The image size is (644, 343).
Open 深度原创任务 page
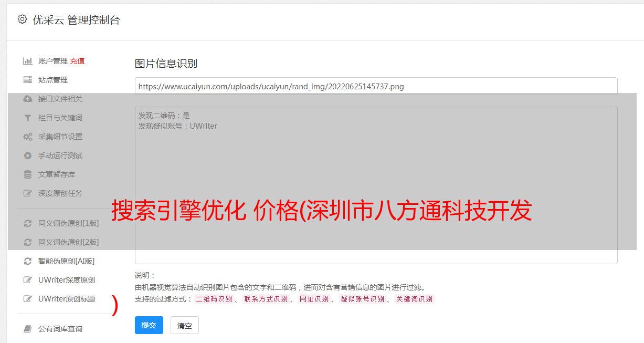[x=60, y=193]
